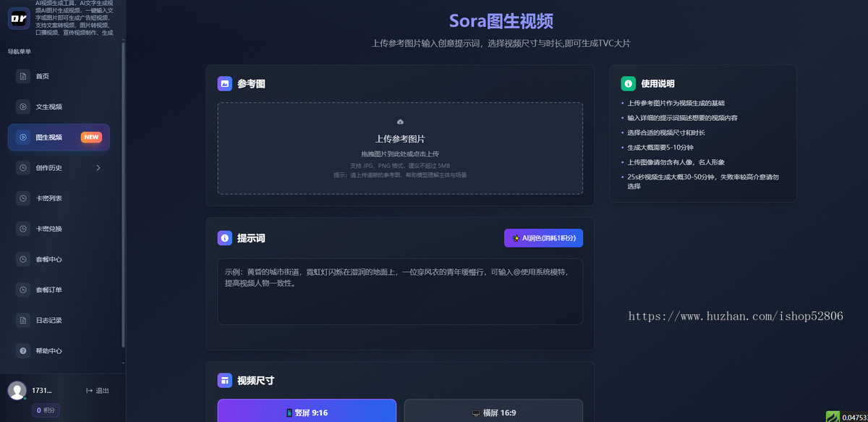Click the 图生视频 play icon
Screen dimensions: 868x422
[x=23, y=137]
